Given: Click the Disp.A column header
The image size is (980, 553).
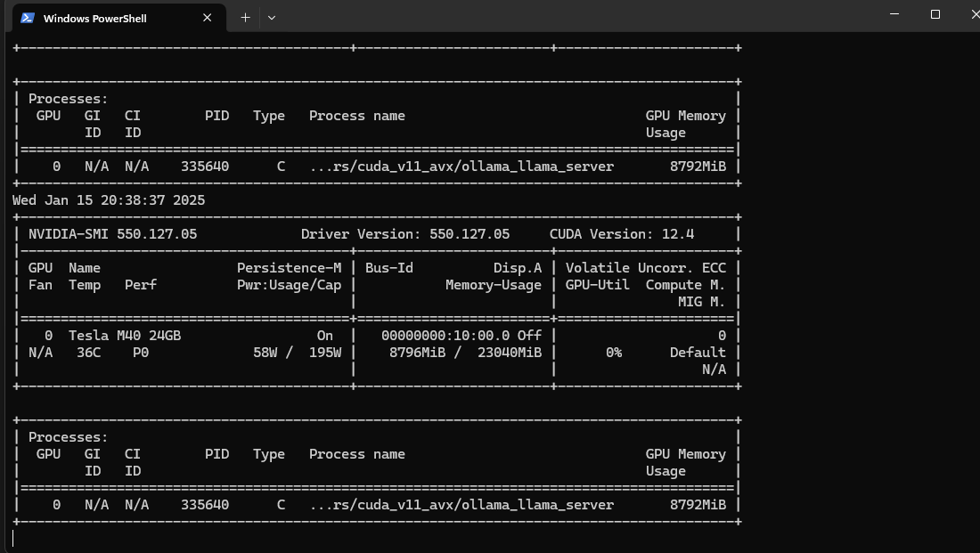Looking at the screenshot, I should point(518,268).
